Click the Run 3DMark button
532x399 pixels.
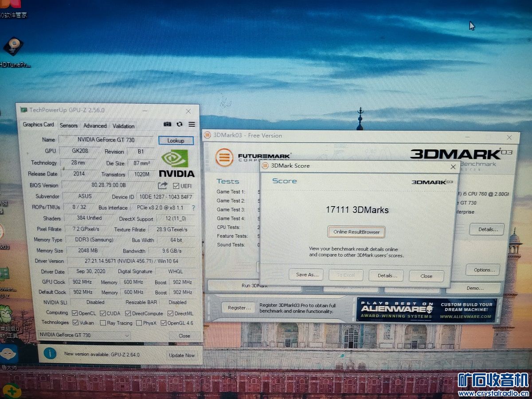tap(254, 286)
